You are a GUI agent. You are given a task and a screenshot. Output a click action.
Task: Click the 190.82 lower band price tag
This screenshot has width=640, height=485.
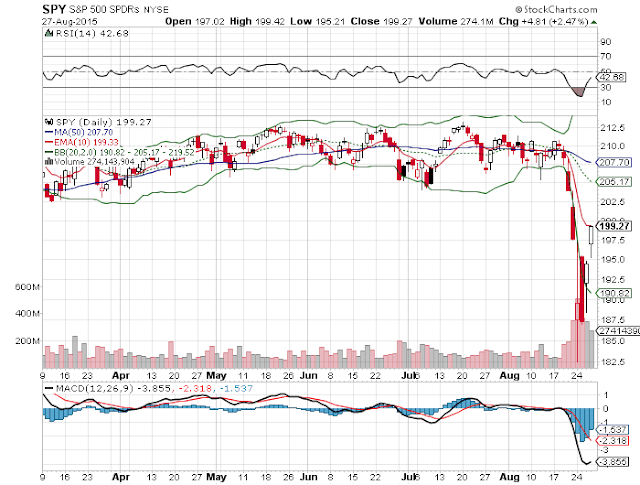614,293
